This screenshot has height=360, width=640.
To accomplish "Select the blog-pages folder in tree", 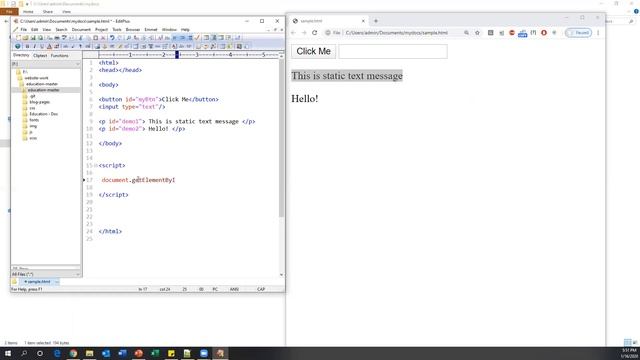I will click(x=40, y=102).
